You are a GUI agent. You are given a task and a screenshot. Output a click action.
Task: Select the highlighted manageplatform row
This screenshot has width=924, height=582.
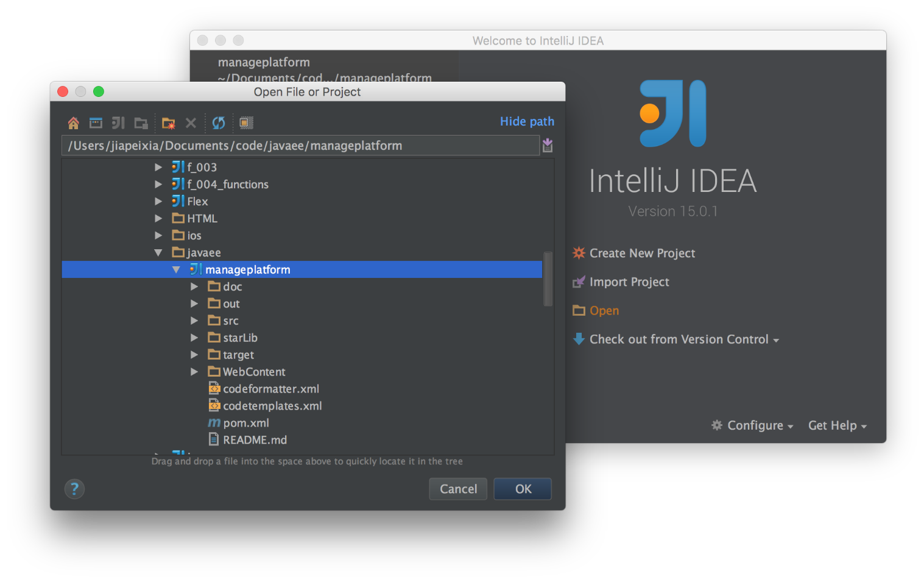click(x=302, y=269)
